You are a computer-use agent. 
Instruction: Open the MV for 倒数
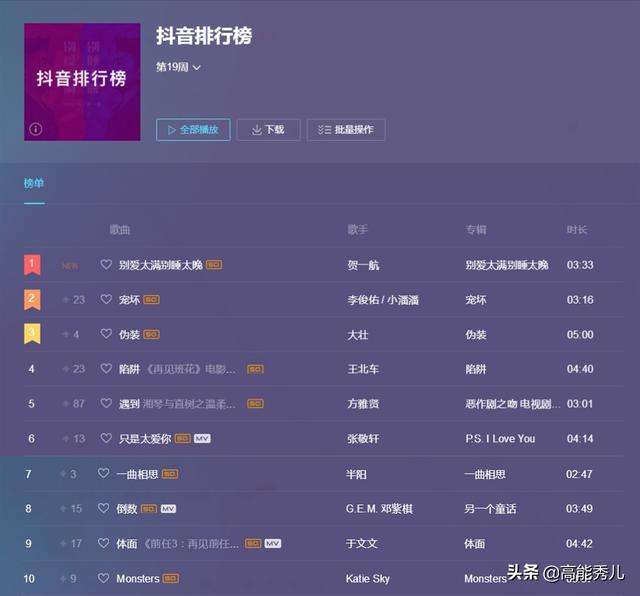(168, 509)
